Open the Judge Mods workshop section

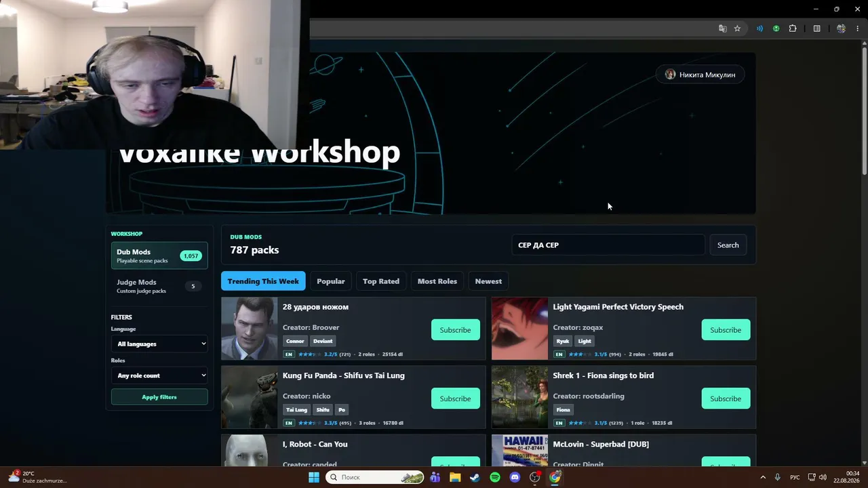159,286
